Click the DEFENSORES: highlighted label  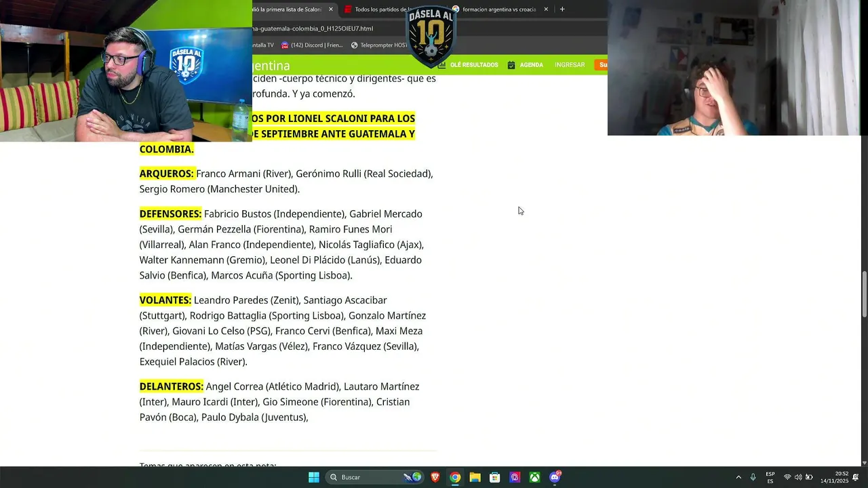click(171, 213)
